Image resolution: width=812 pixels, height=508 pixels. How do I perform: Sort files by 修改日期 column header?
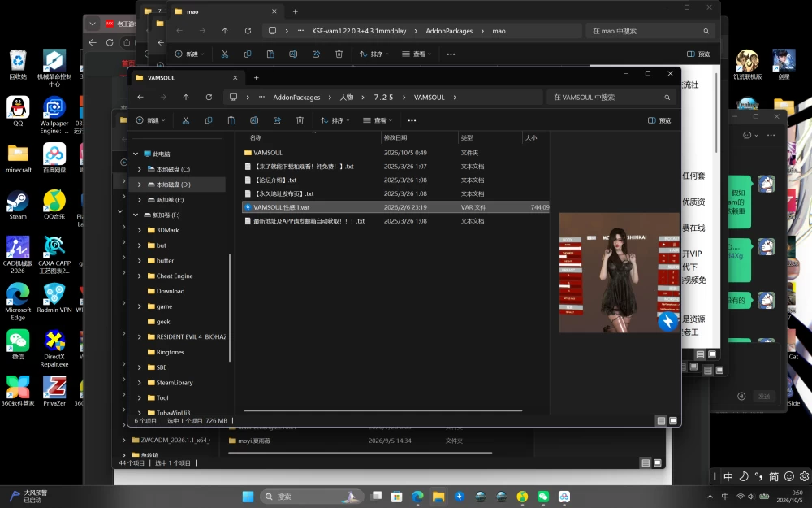pos(419,138)
